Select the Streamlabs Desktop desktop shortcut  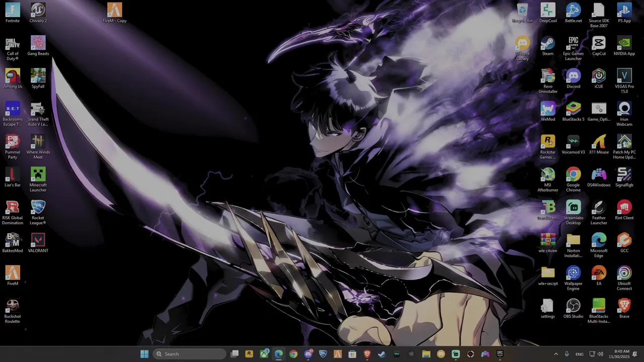click(574, 213)
